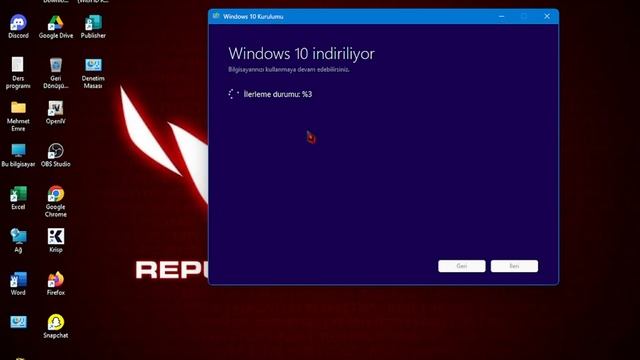Click the 'İlerleme durumu: %3' progress text
Image resolution: width=640 pixels, height=360 pixels.
[x=278, y=94]
